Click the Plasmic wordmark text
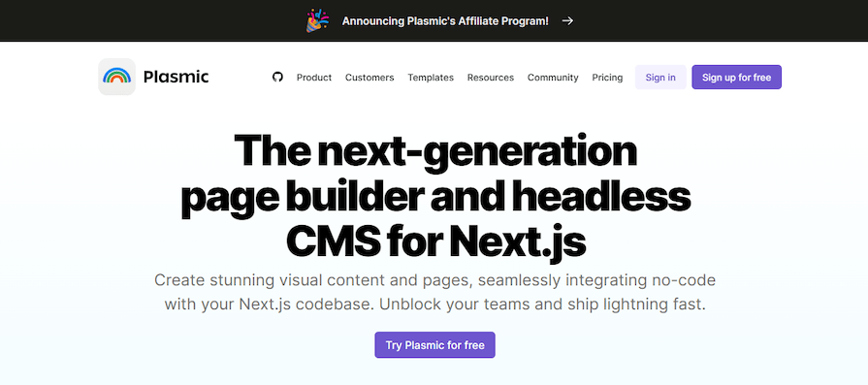 [x=177, y=77]
